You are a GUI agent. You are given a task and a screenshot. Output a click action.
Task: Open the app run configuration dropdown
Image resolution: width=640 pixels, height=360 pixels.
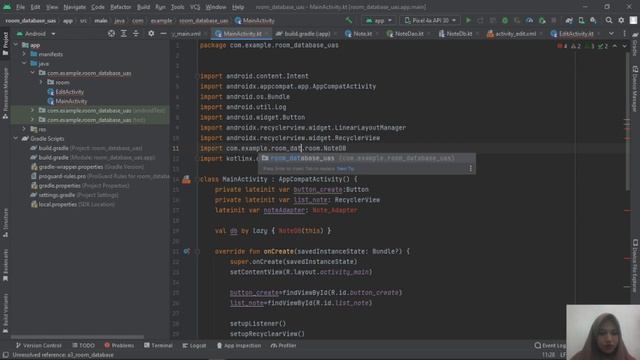[379, 20]
